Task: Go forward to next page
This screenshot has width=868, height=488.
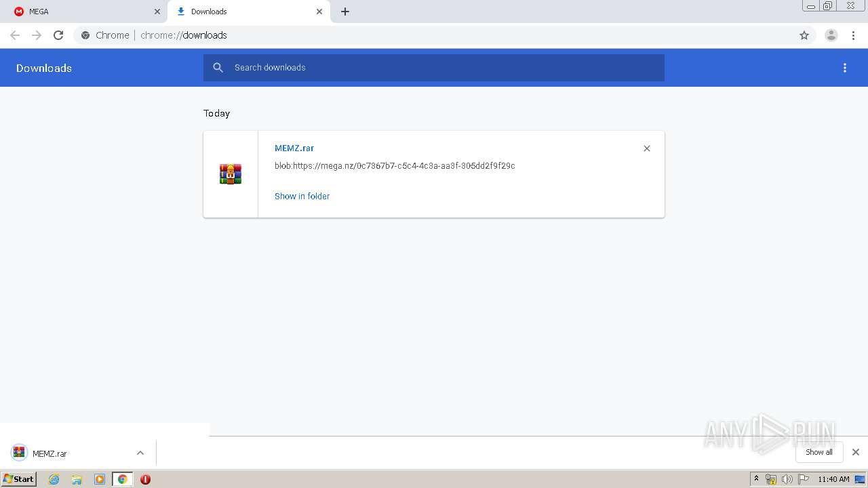Action: click(37, 35)
